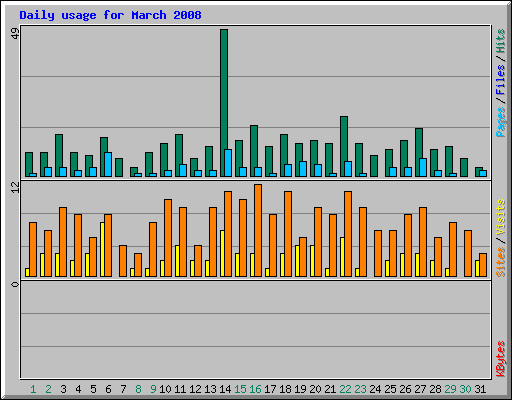Click day '5' on the x-axis

tap(93, 389)
